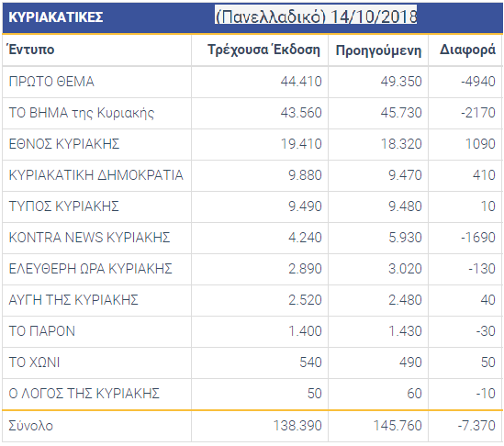The width and height of the screenshot is (504, 446).
Task: Click difference value 410
Action: click(x=484, y=174)
